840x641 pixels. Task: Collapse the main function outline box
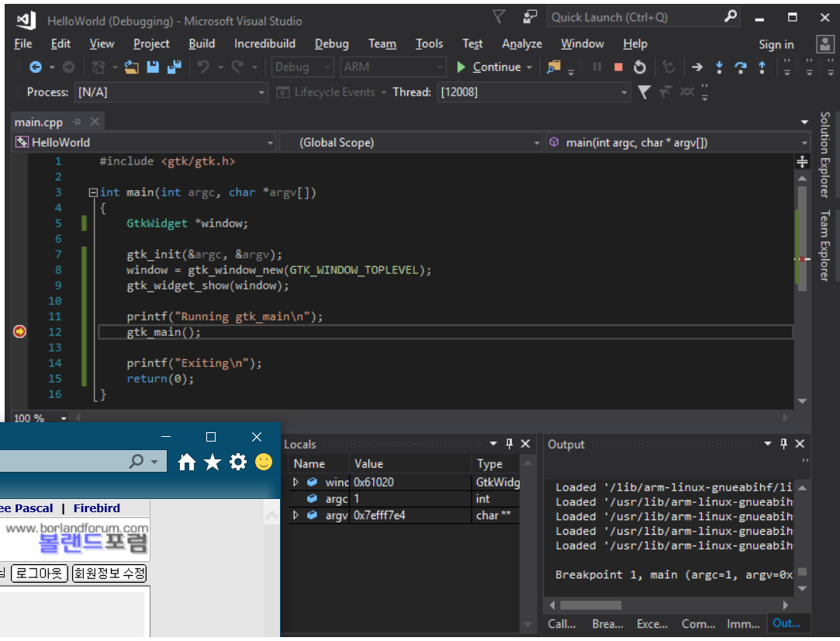tap(93, 192)
